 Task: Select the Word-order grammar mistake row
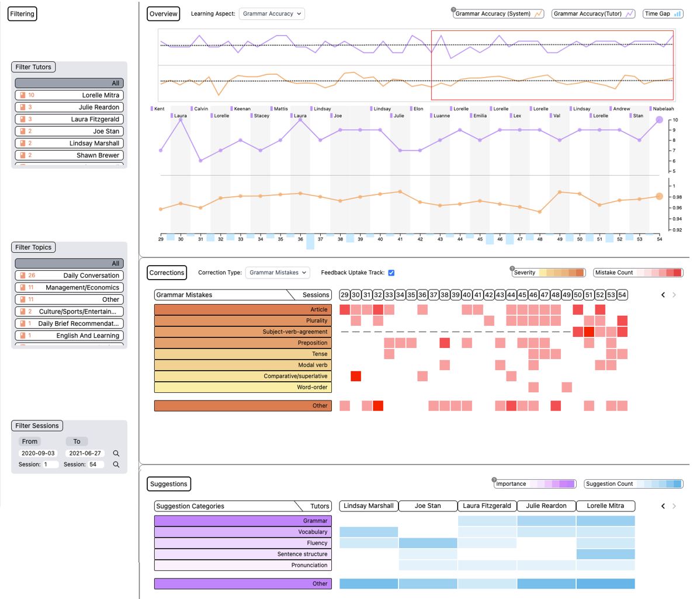[243, 387]
